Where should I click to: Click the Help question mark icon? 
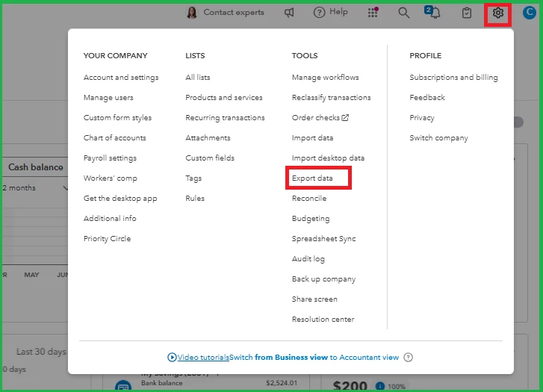pos(319,13)
